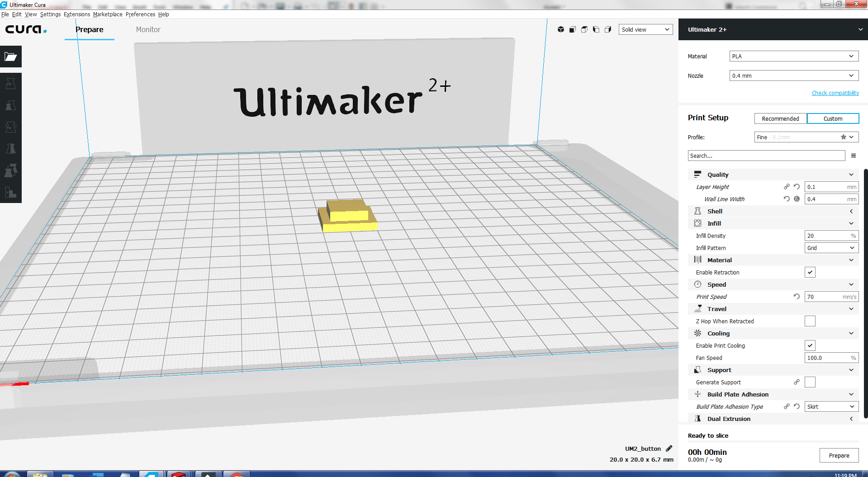Open the File menu
The image size is (868, 477).
pyautogui.click(x=5, y=14)
